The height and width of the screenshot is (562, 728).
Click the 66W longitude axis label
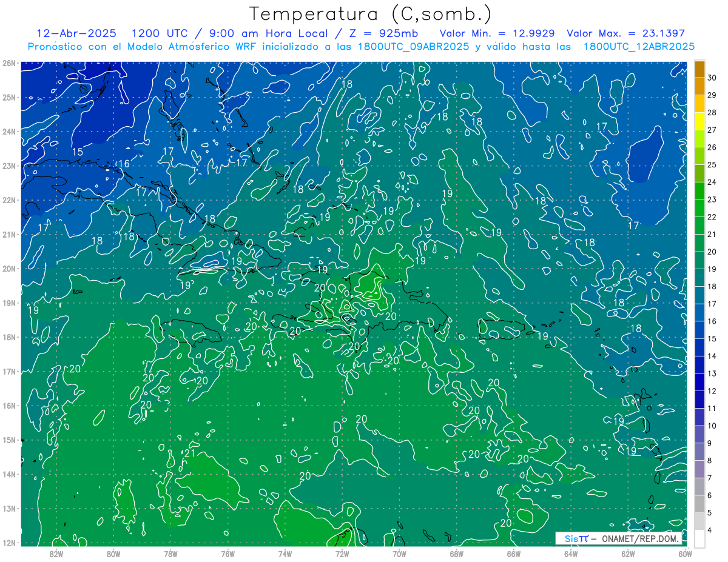(514, 554)
